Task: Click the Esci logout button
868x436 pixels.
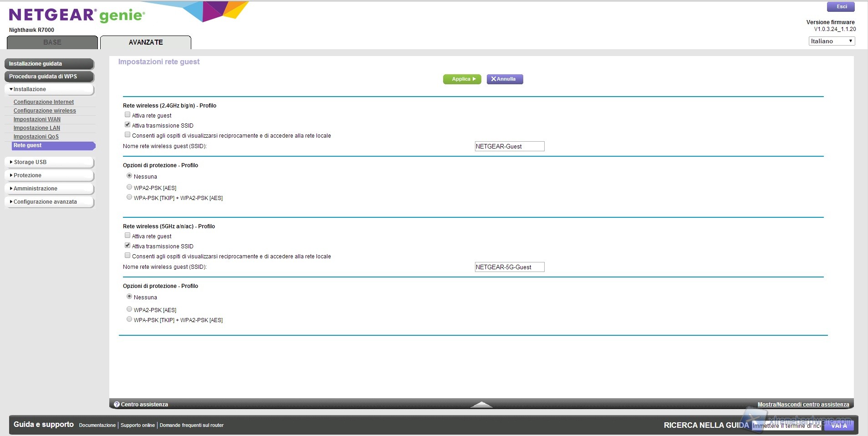Action: (841, 7)
